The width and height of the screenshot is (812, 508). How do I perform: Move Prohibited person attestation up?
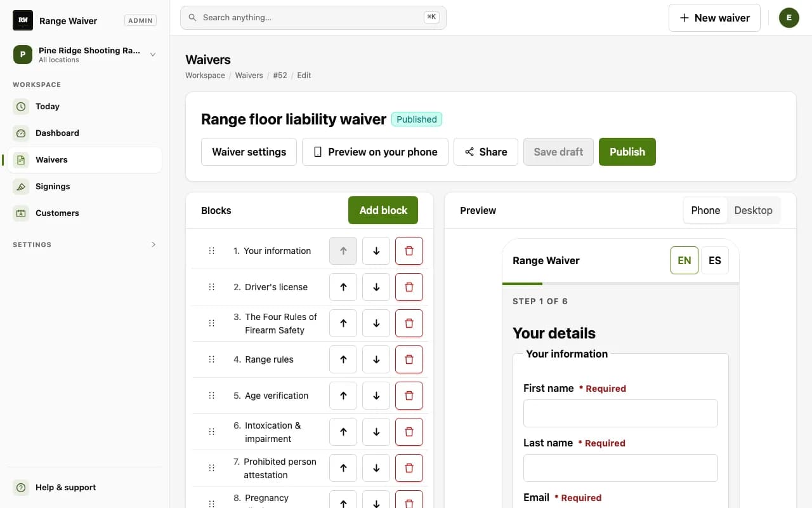click(x=343, y=468)
